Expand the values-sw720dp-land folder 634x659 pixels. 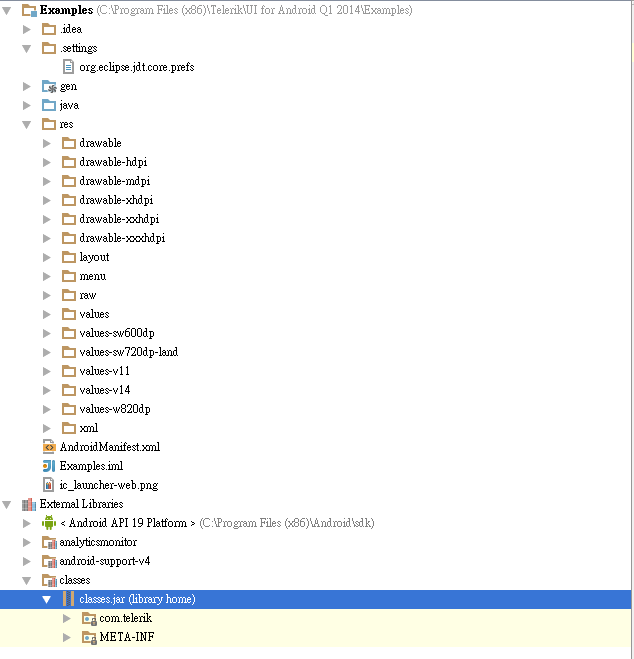coord(47,352)
